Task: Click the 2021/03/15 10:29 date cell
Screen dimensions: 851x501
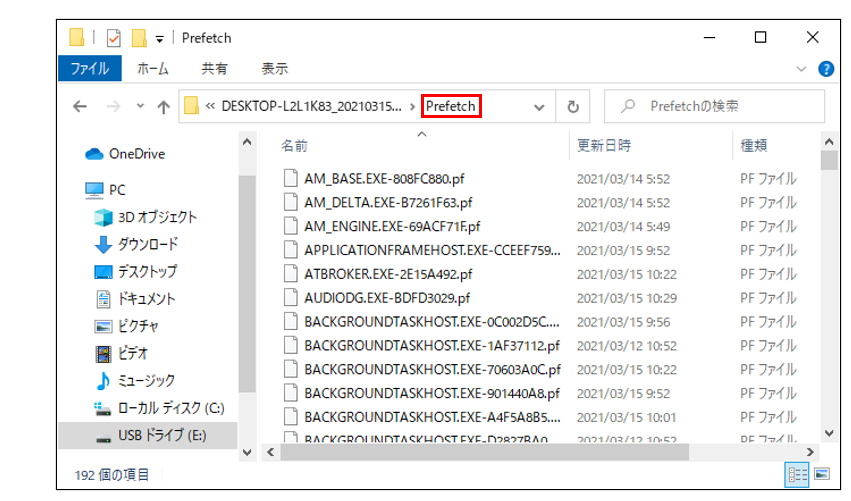Action: (627, 299)
